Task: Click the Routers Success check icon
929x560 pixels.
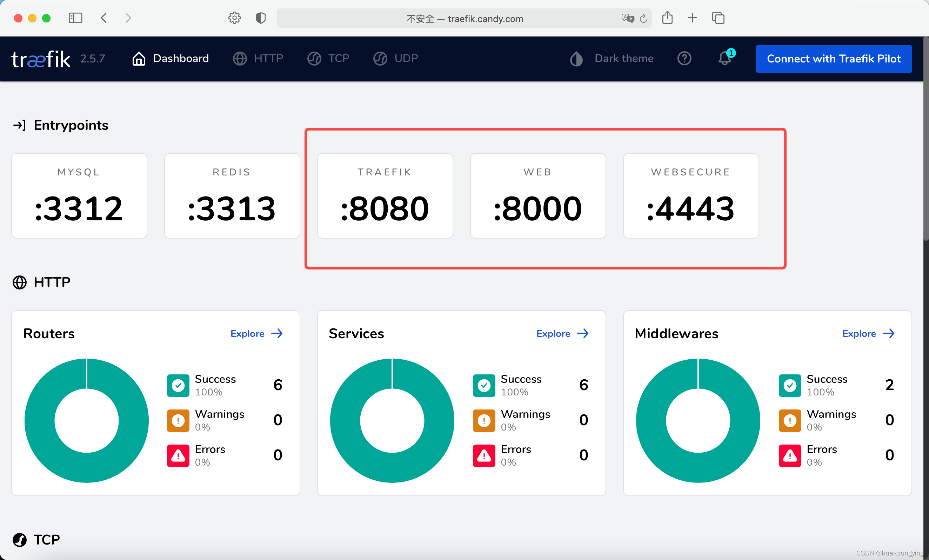Action: (178, 385)
